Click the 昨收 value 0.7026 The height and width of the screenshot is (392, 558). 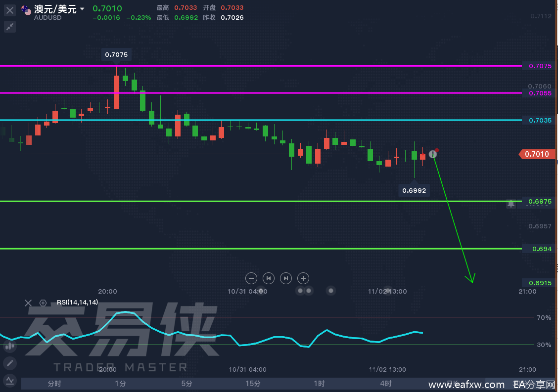232,17
